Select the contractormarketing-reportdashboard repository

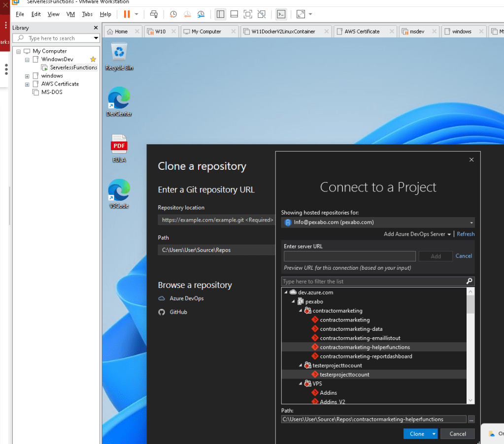click(366, 356)
